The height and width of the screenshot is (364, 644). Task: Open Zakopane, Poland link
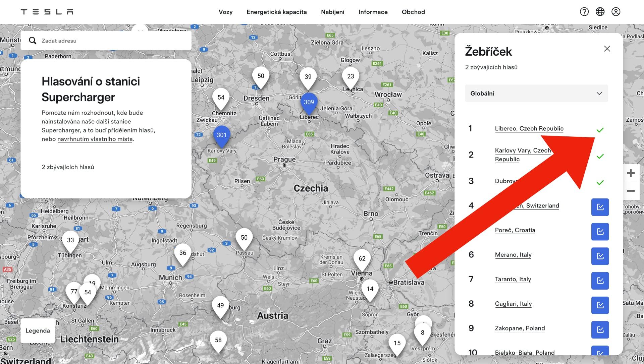click(x=520, y=328)
